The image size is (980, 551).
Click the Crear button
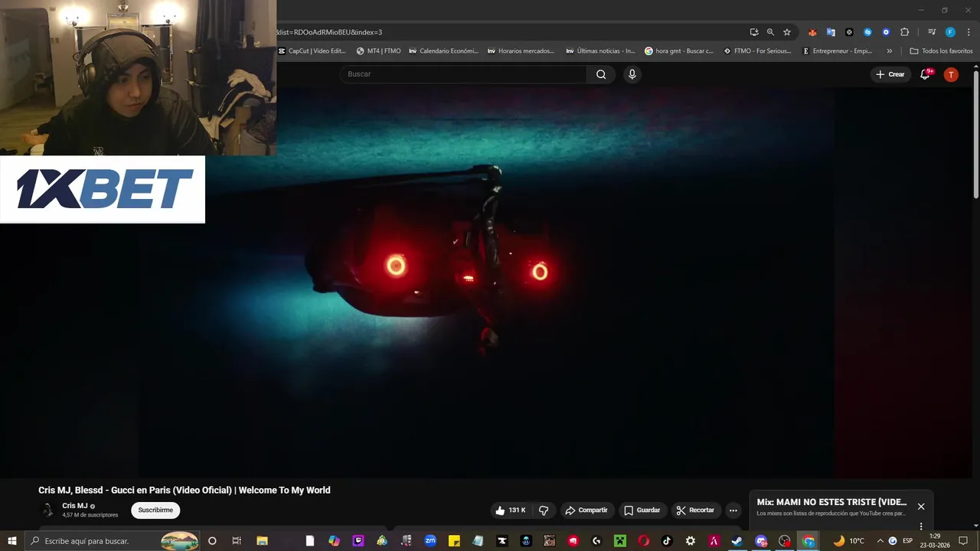(890, 74)
